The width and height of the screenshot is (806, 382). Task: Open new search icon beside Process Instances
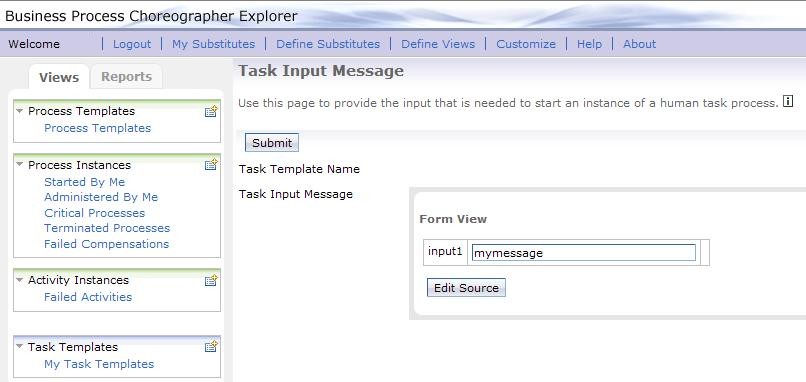[x=211, y=165]
